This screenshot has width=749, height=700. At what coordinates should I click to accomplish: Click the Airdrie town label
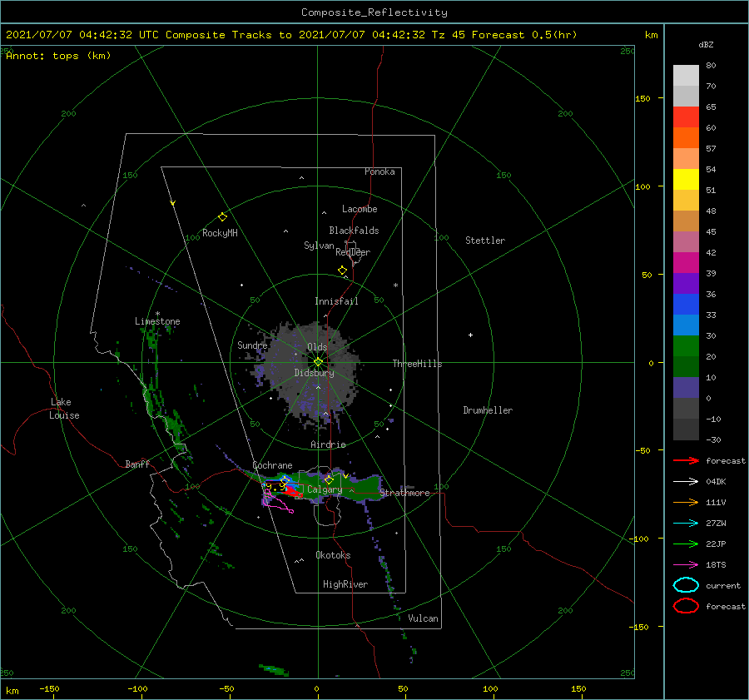tap(328, 444)
